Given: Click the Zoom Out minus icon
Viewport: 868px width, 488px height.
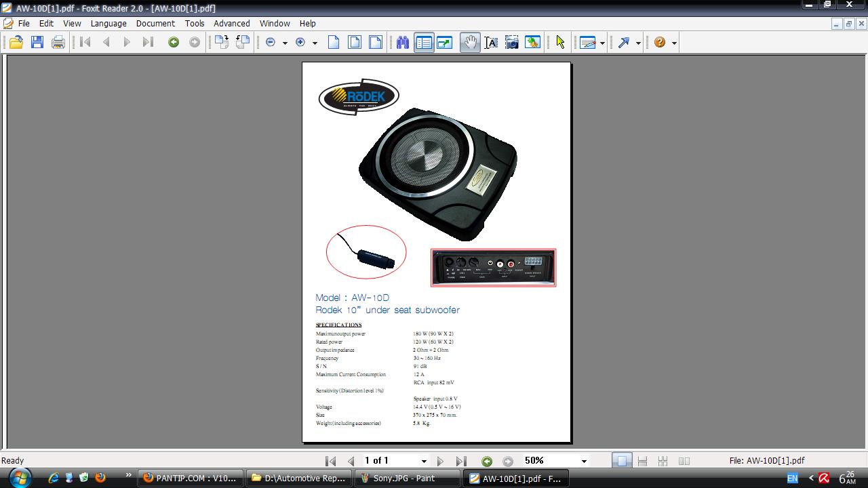Looking at the screenshot, I should 271,43.
